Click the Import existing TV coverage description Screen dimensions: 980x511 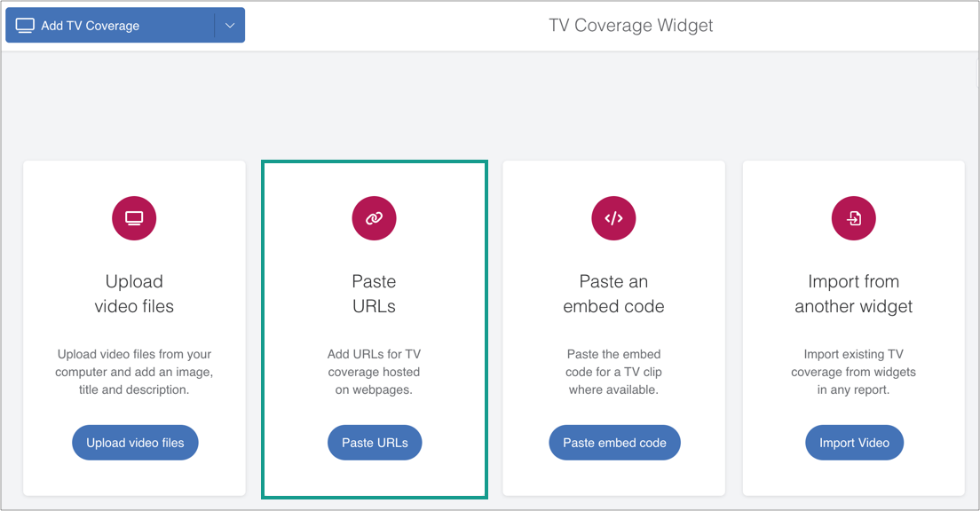[x=853, y=372]
